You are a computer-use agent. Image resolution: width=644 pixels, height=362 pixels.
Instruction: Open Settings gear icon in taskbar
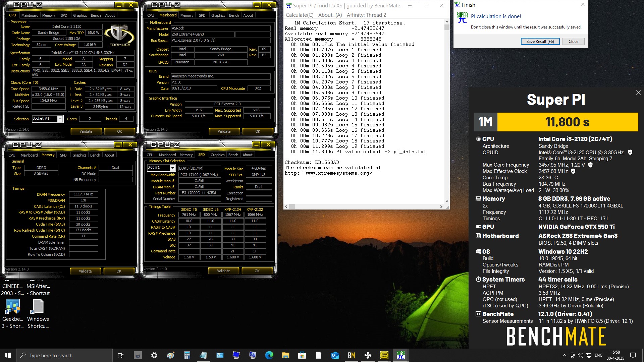point(154,355)
